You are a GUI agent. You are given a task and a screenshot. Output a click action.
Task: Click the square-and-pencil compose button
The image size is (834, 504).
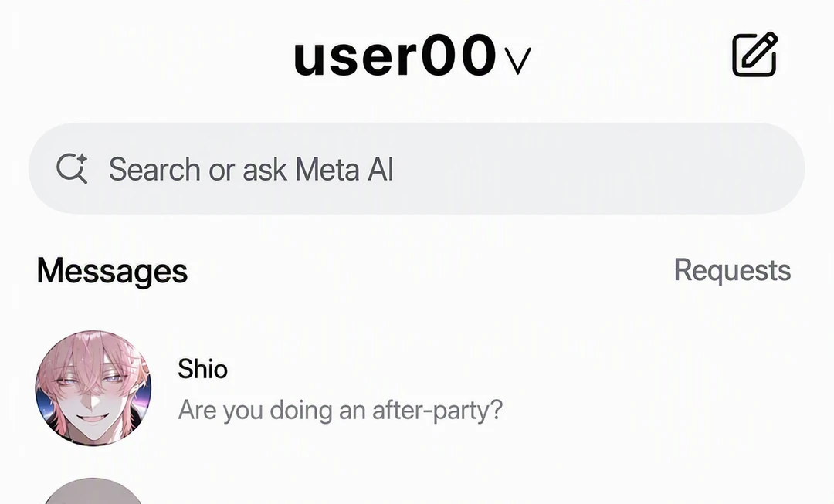click(754, 55)
